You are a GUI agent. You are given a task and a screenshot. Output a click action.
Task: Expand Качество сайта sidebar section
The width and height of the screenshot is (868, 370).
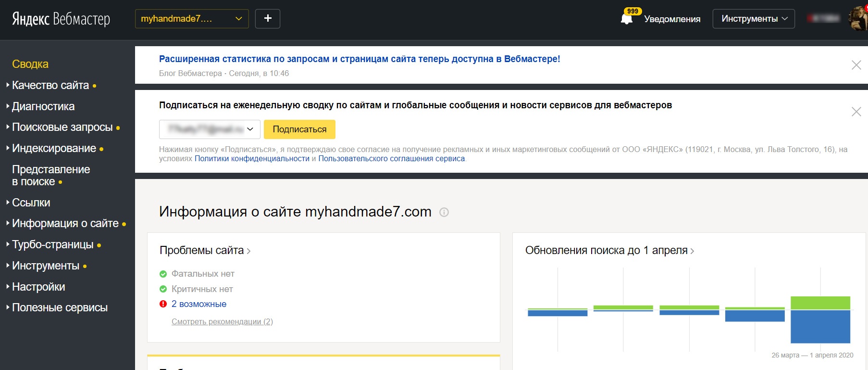[50, 85]
